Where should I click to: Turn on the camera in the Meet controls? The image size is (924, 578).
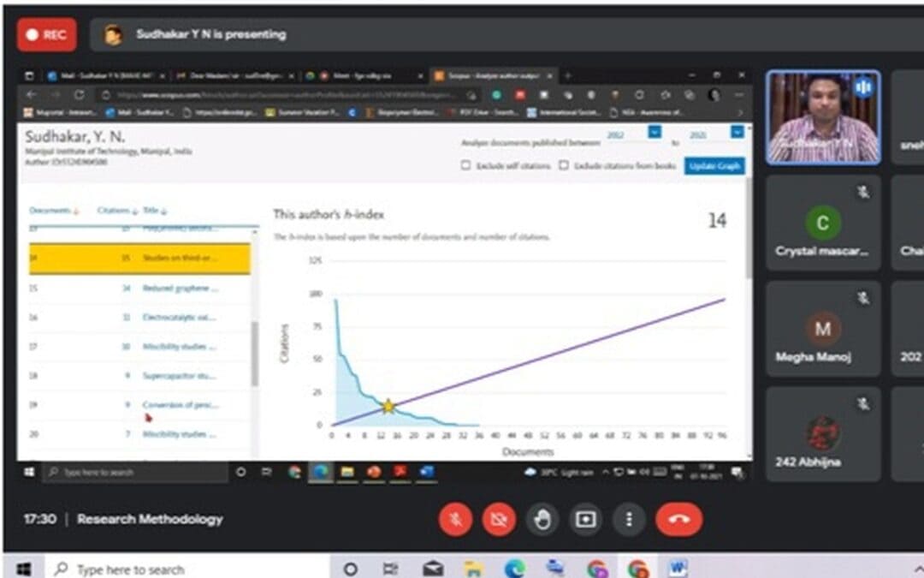500,519
